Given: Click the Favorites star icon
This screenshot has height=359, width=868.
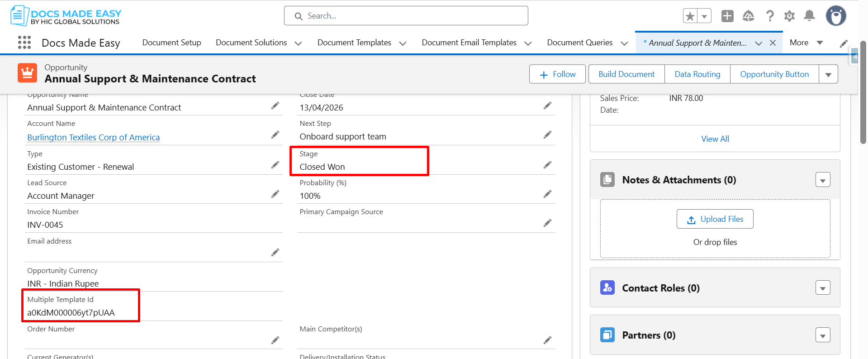Looking at the screenshot, I should point(690,16).
